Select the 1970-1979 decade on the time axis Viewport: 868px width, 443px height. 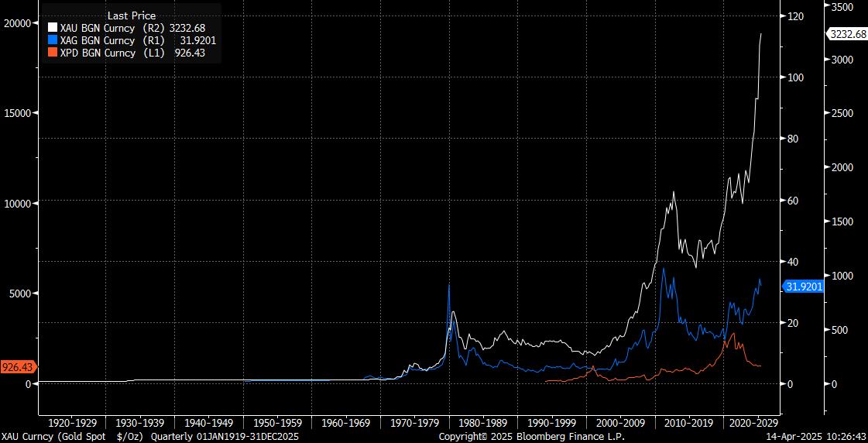[x=416, y=424]
